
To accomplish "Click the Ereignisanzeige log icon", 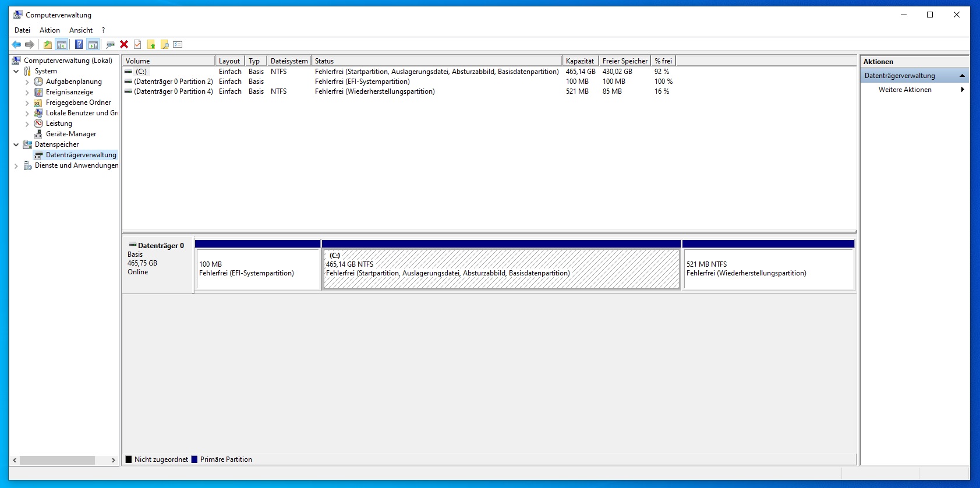I will click(38, 92).
